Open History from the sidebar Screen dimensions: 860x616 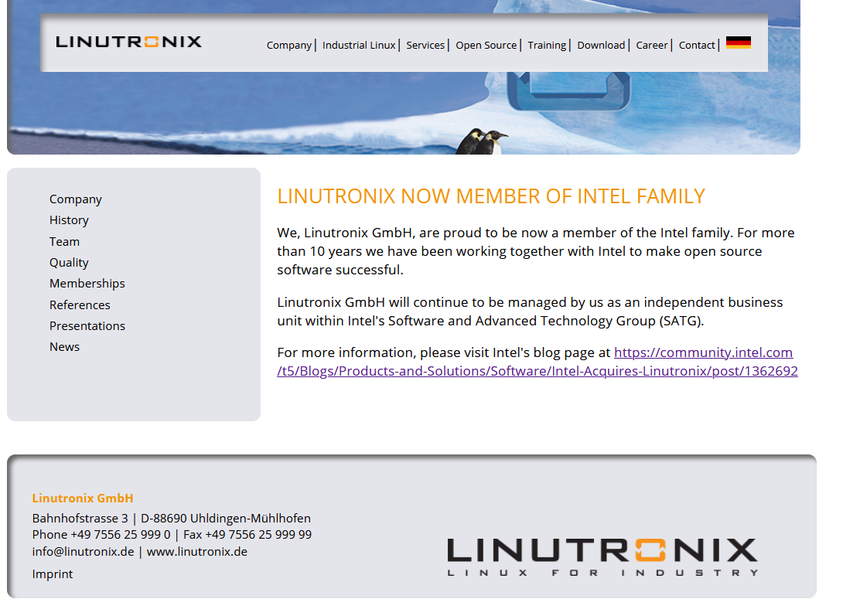pyautogui.click(x=69, y=220)
